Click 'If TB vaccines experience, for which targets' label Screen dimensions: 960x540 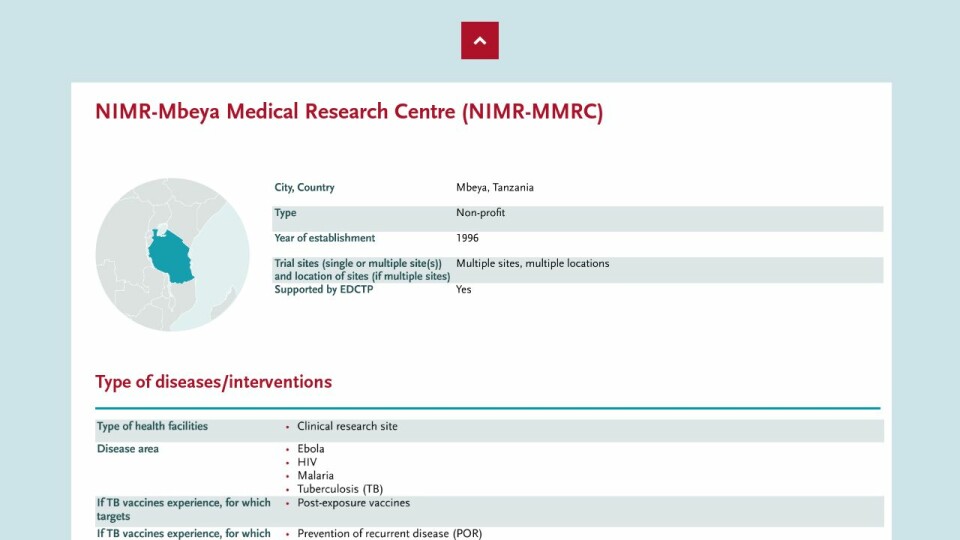pyautogui.click(x=184, y=509)
